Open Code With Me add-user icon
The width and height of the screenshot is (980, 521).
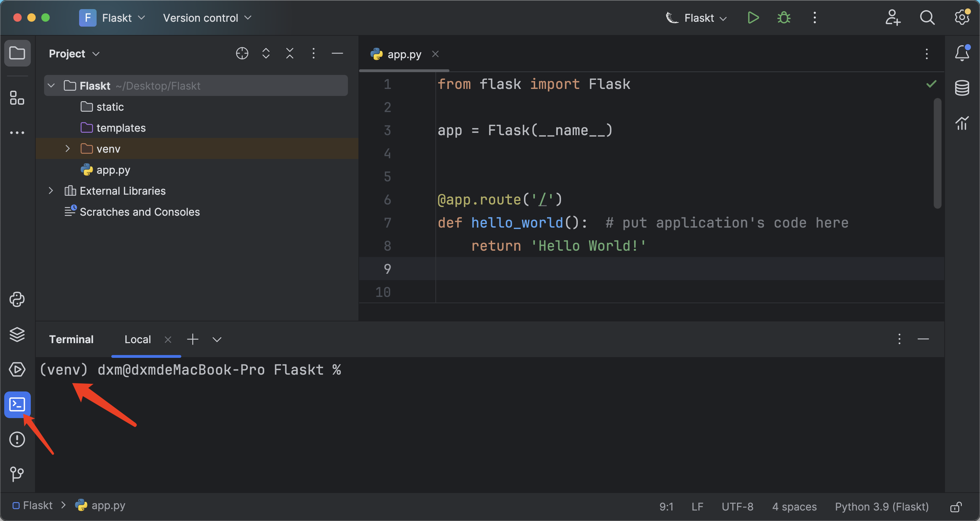892,18
